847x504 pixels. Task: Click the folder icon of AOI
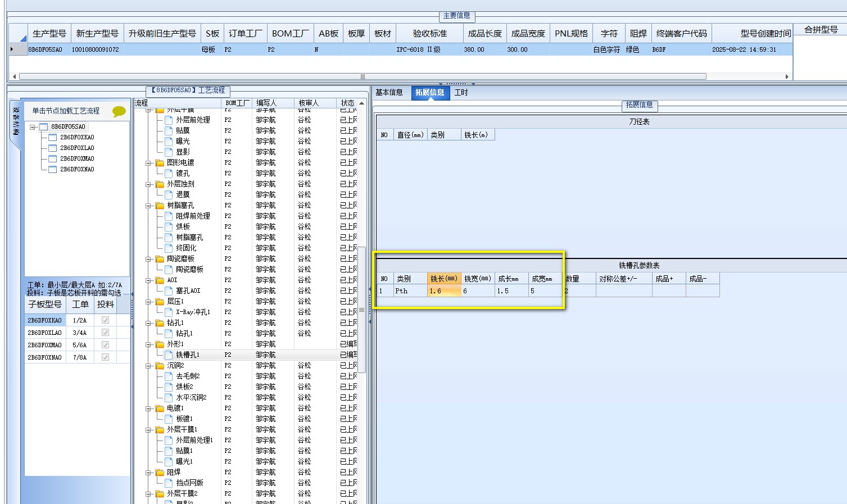[x=160, y=280]
